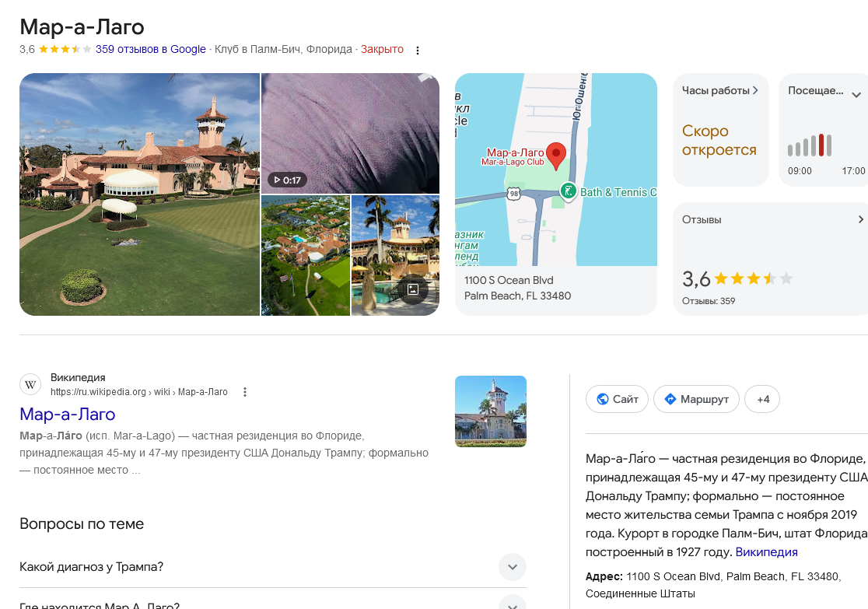Click the red Мар-а-Лаго map pin
The image size is (868, 609).
pos(556,156)
